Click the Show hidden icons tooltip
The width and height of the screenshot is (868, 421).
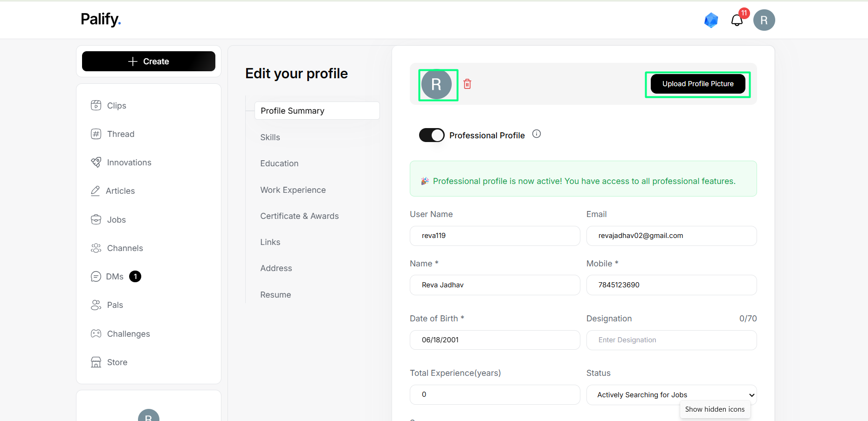coord(715,409)
